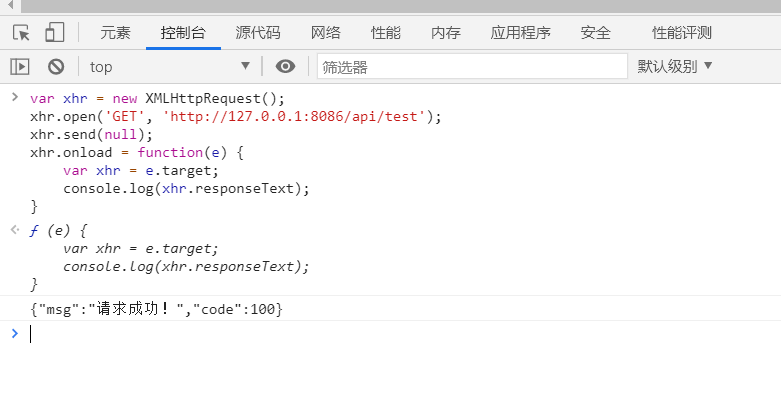Screen dimensions: 781x416
Task: Expand the 默认级别 log level dropdown
Action: 675,67
